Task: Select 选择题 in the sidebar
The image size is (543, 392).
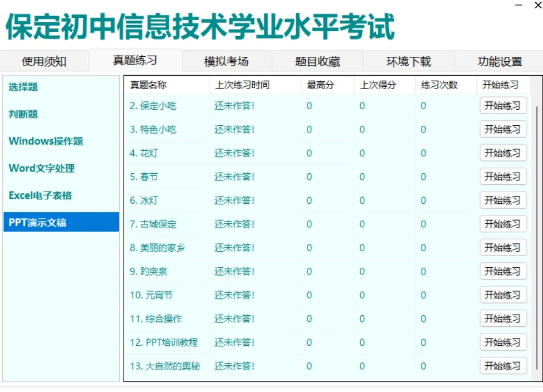Action: [x=22, y=87]
